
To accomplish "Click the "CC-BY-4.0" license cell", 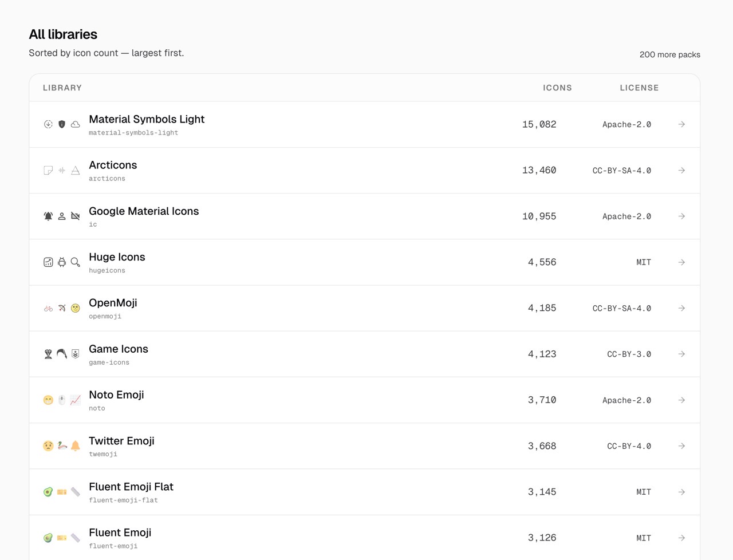I will point(629,446).
